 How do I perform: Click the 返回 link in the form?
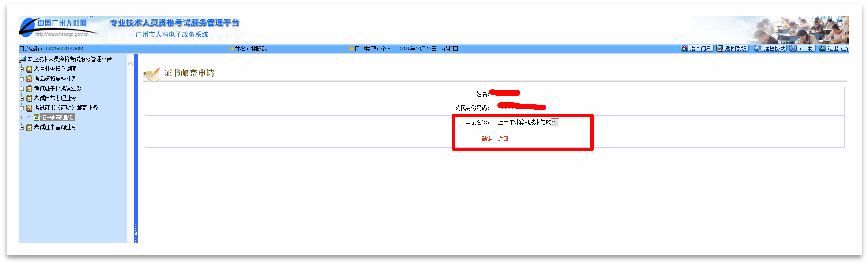[x=503, y=138]
